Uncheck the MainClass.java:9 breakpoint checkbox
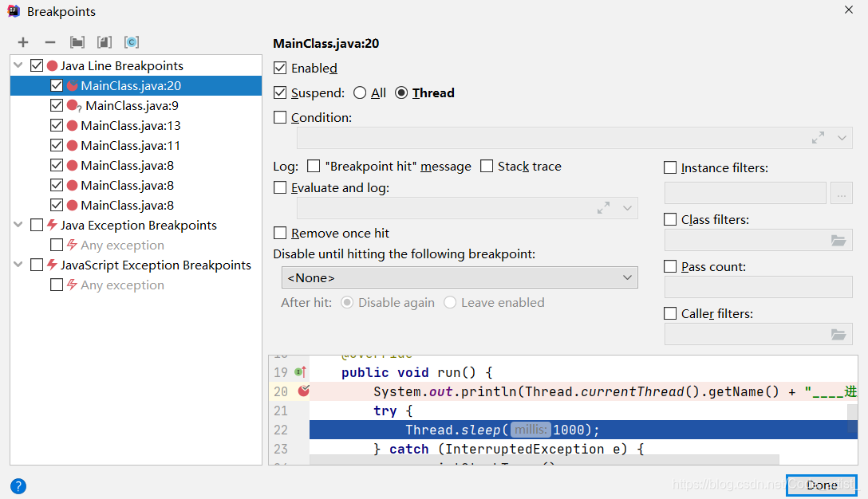Viewport: 868px width, 499px height. [57, 105]
